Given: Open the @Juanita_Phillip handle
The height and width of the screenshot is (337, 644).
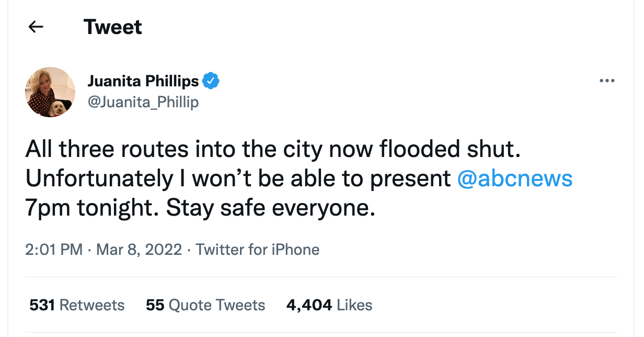Looking at the screenshot, I should click(143, 102).
